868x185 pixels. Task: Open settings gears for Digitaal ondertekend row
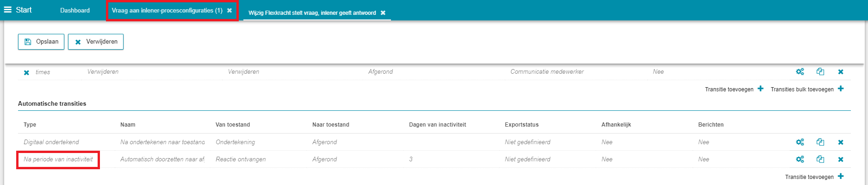coord(800,142)
